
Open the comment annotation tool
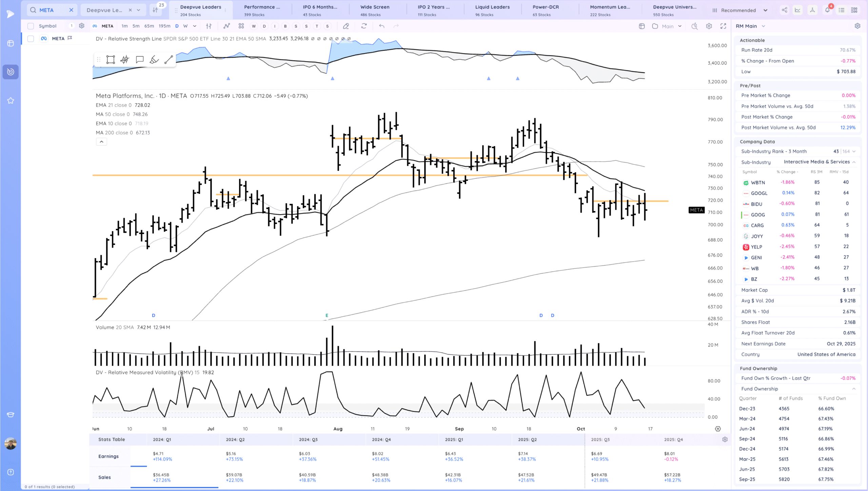coord(139,60)
